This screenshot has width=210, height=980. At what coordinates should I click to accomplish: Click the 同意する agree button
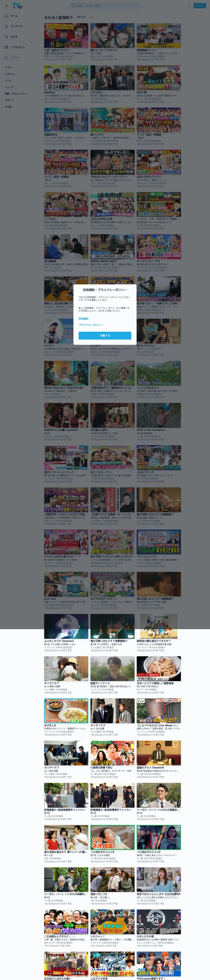[x=105, y=335]
